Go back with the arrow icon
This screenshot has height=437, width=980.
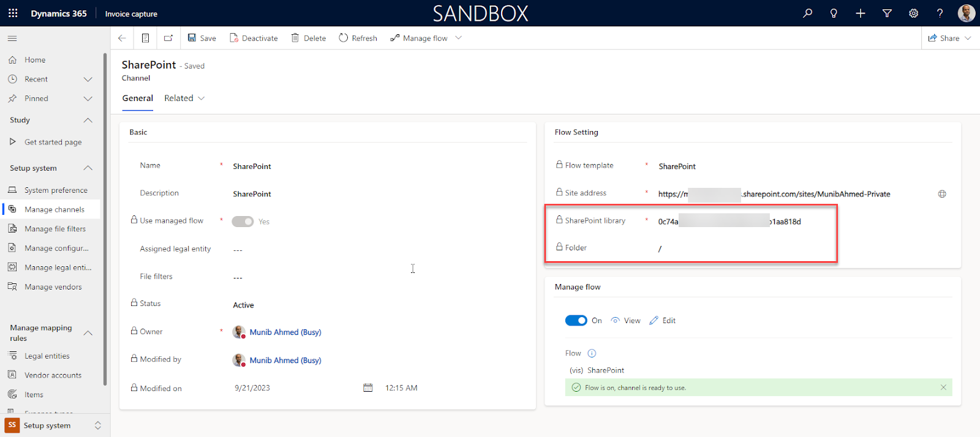pyautogui.click(x=122, y=38)
